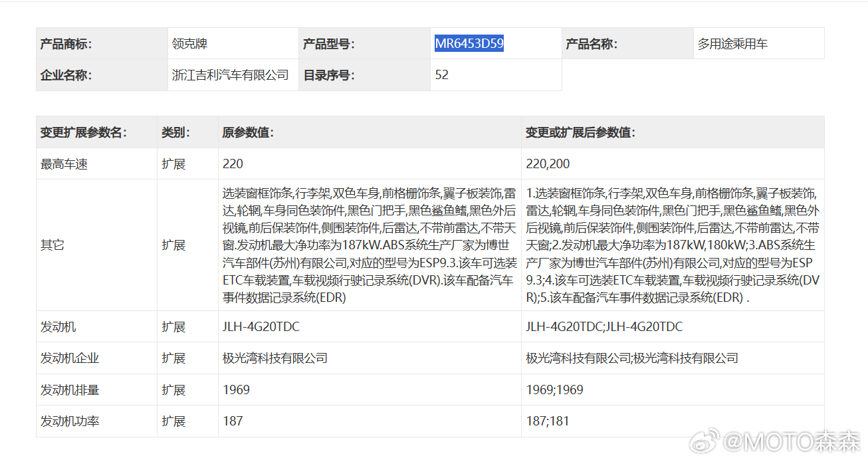The width and height of the screenshot is (868, 462).
Task: Click the original power value 187
Action: (x=233, y=421)
